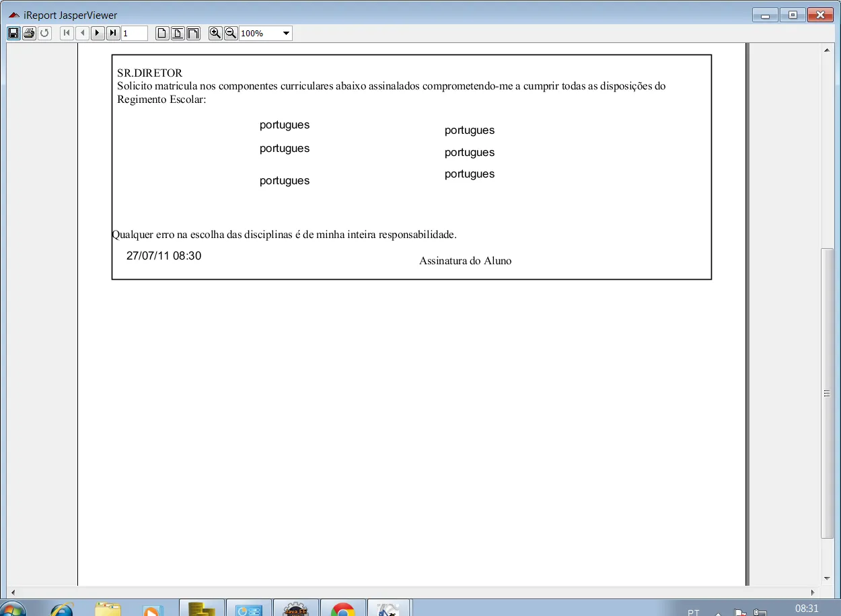Fit the page in the window

point(178,33)
